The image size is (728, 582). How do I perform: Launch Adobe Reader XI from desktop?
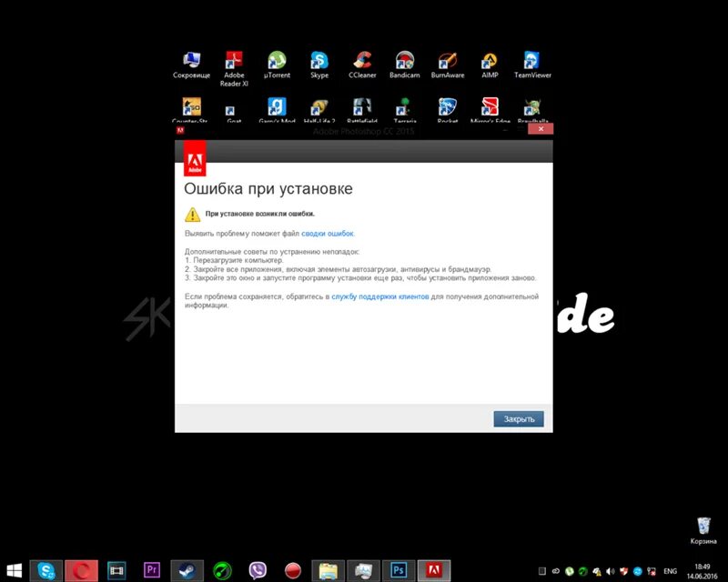(x=234, y=69)
